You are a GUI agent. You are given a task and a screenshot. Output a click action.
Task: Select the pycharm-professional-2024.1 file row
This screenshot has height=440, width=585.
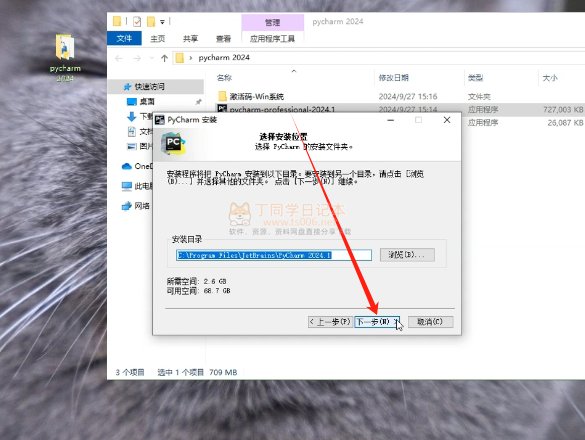400,109
